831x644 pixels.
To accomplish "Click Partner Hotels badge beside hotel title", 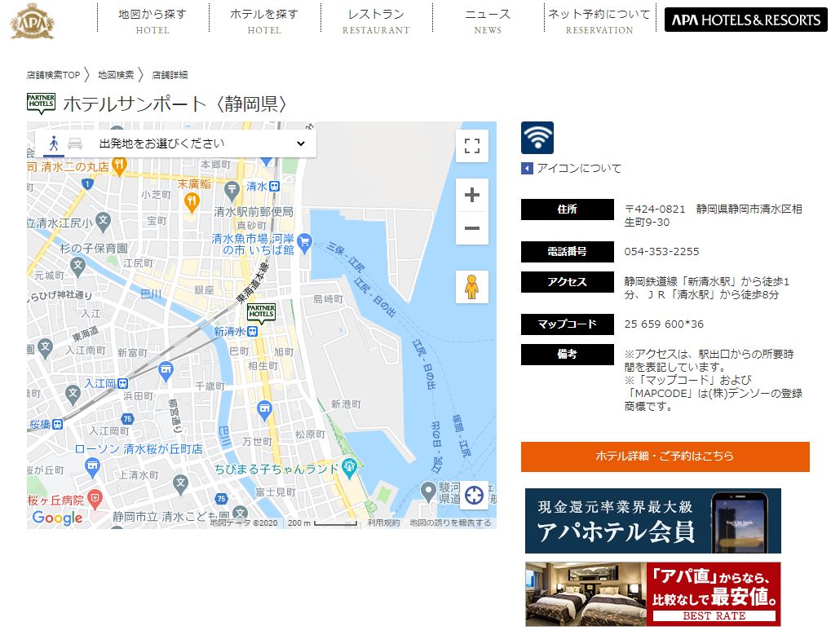I will pos(41,104).
